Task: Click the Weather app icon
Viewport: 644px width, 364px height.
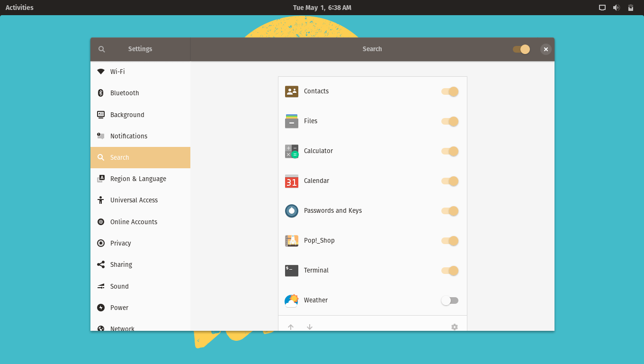Action: click(x=292, y=300)
